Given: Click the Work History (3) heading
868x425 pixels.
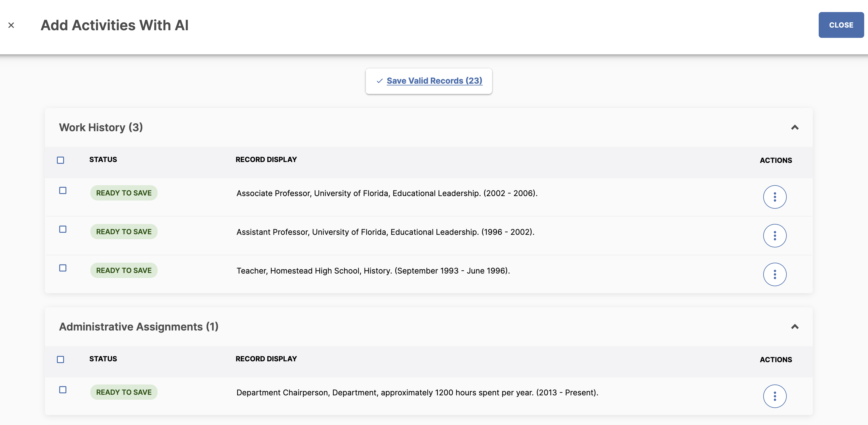Looking at the screenshot, I should coord(101,127).
